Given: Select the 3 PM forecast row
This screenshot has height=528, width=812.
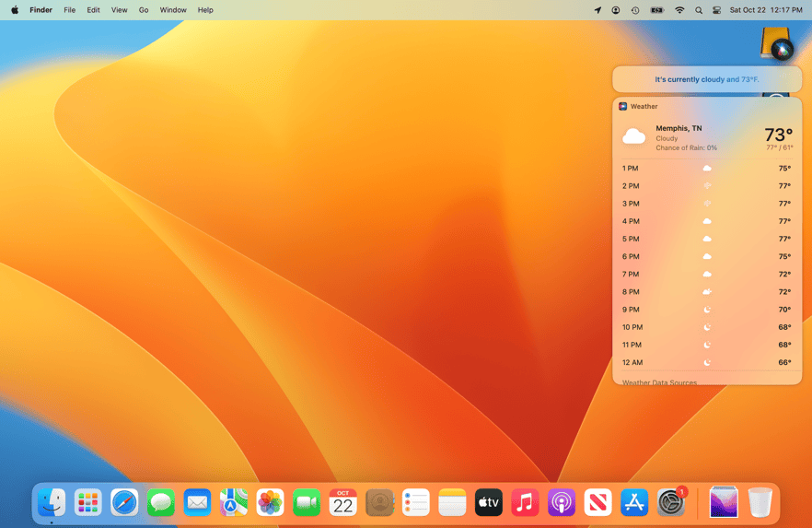Looking at the screenshot, I should (707, 204).
